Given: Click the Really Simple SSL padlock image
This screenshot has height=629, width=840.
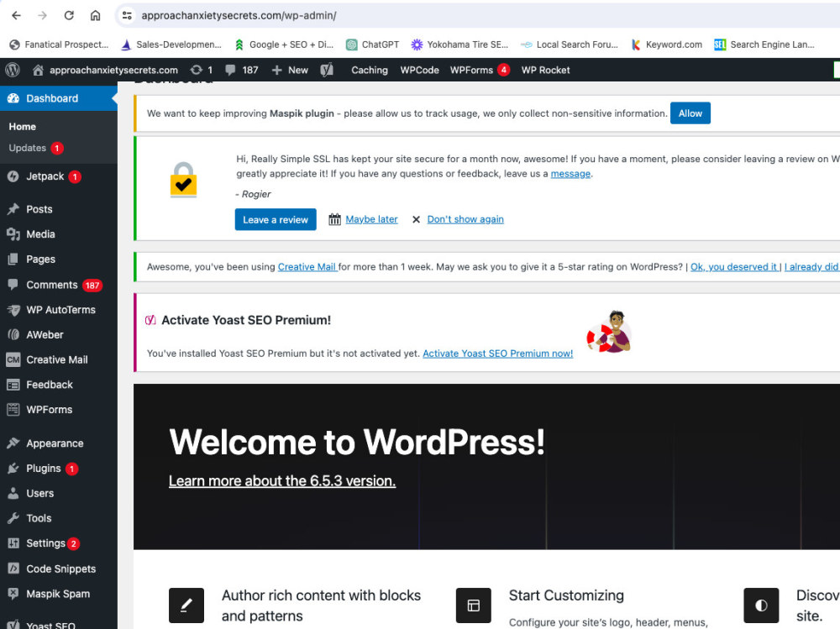Looking at the screenshot, I should 184,180.
